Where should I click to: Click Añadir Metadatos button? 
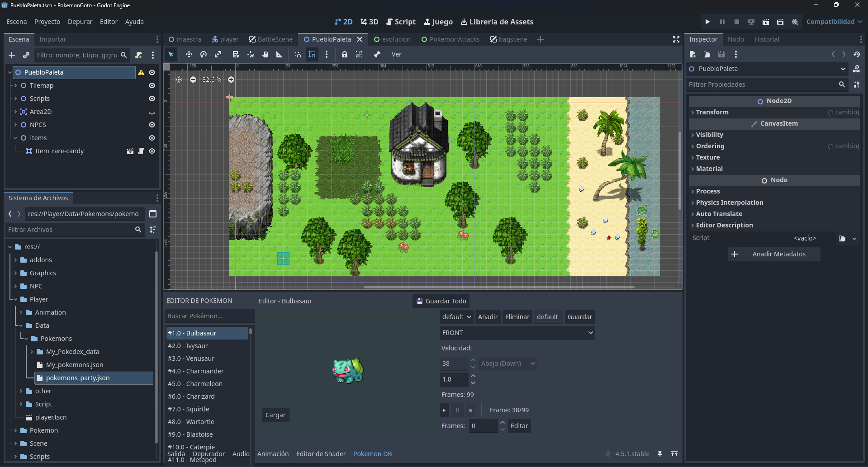(x=774, y=254)
